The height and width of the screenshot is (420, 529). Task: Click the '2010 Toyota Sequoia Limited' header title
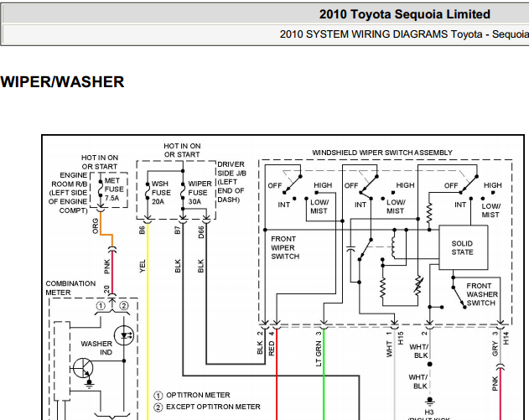(405, 14)
